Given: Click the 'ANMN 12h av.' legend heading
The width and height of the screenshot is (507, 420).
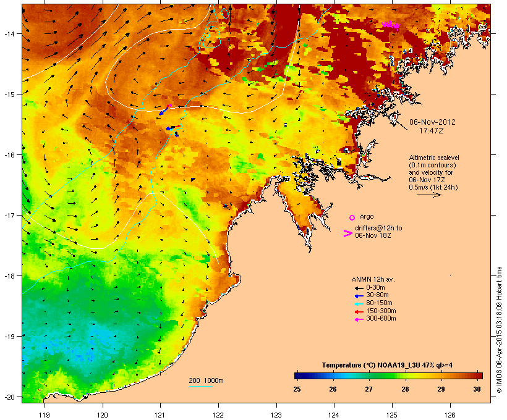Looking at the screenshot, I should click(x=373, y=279).
